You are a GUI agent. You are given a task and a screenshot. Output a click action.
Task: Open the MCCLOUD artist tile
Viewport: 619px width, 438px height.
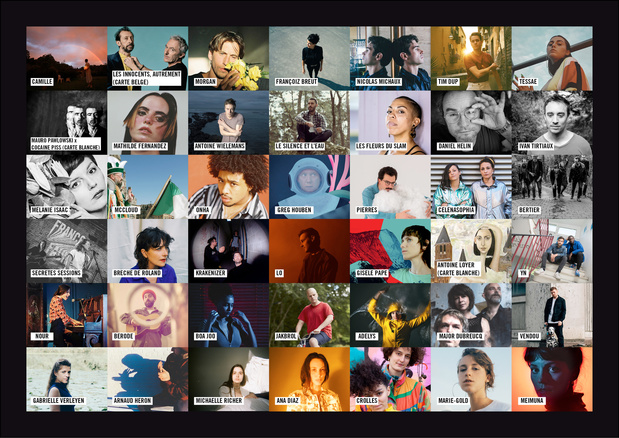pos(148,187)
